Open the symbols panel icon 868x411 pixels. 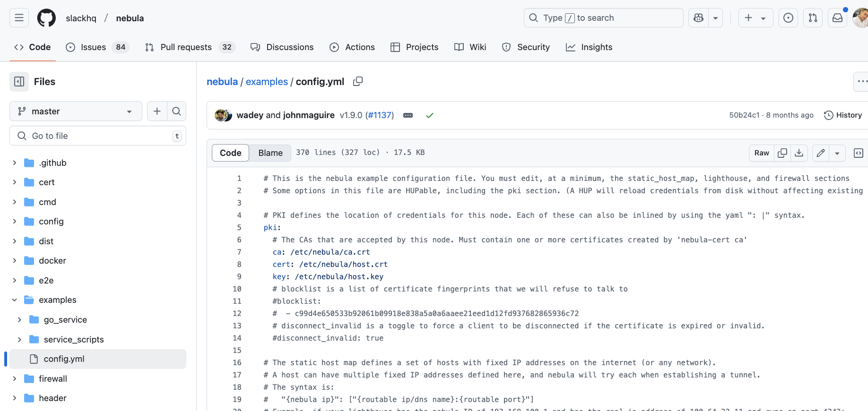[x=858, y=153]
